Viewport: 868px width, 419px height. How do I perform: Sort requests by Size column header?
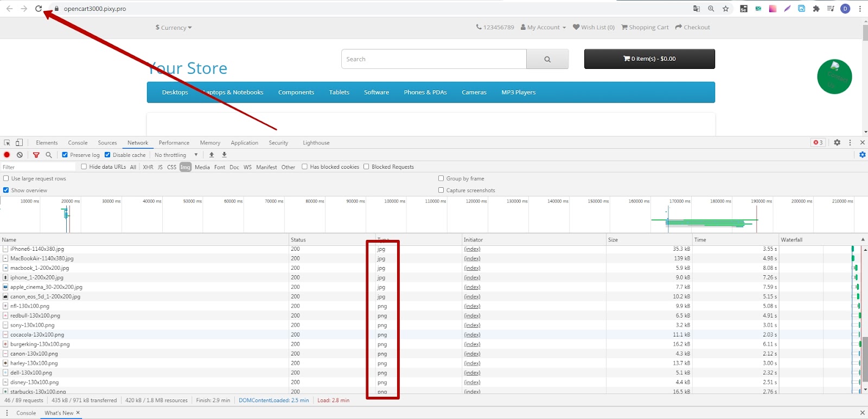tap(649, 239)
